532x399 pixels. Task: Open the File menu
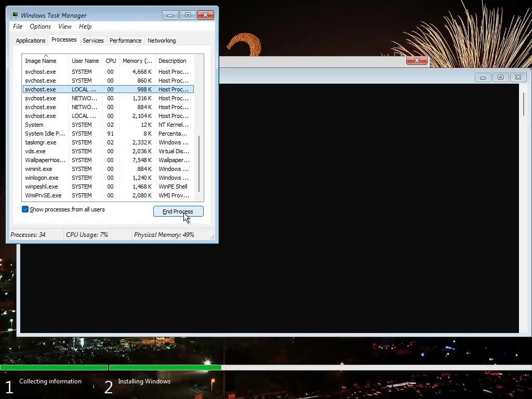(18, 26)
